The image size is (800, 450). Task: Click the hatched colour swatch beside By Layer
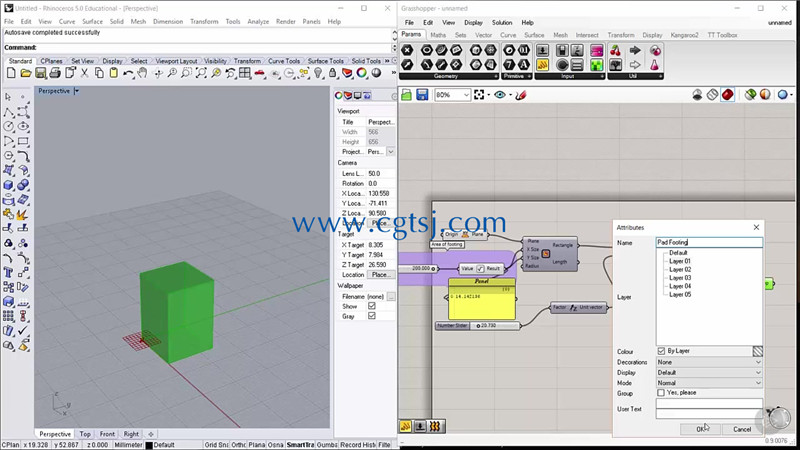pyautogui.click(x=758, y=351)
